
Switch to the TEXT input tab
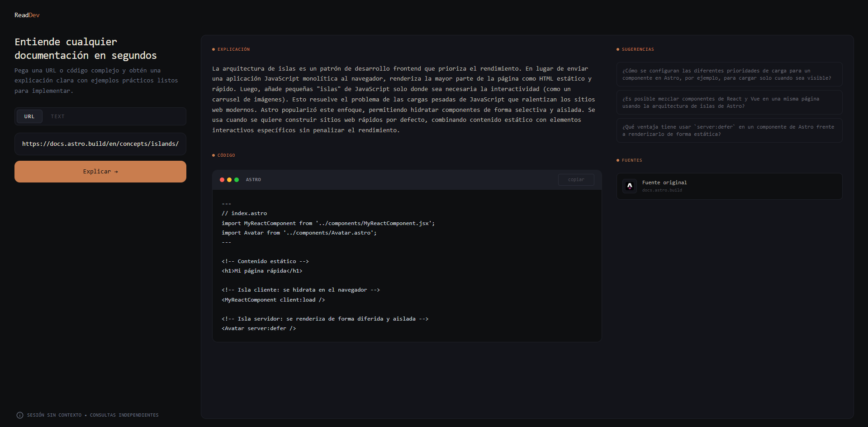tap(57, 116)
